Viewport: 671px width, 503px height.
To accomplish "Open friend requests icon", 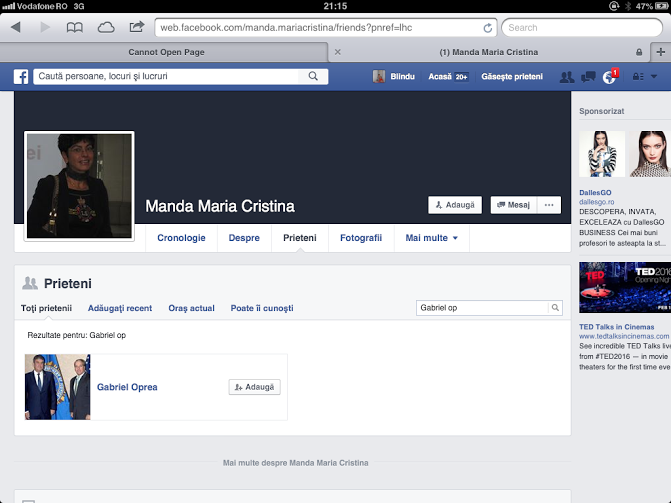I will pos(567,77).
